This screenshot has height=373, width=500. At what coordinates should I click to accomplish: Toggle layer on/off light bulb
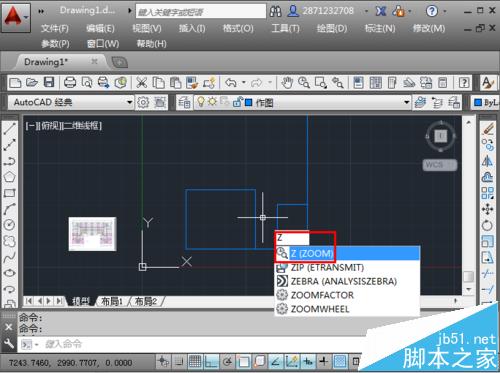[x=201, y=102]
